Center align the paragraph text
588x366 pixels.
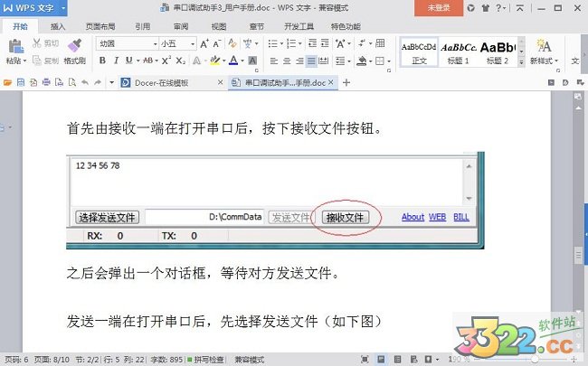[x=287, y=61]
